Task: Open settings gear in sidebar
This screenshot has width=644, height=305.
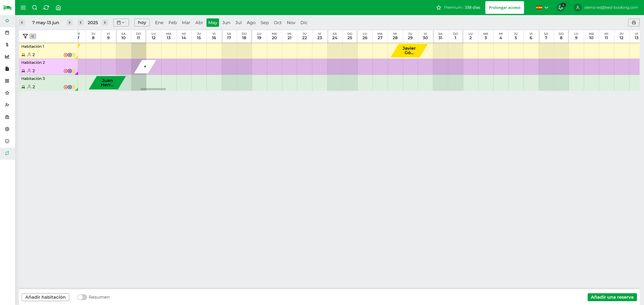Action: [7, 129]
